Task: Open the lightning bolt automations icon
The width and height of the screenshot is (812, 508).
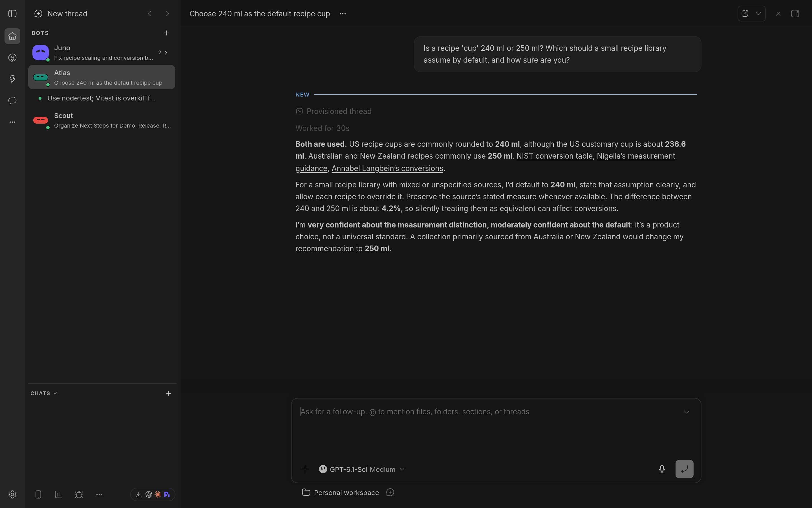Action: tap(12, 79)
